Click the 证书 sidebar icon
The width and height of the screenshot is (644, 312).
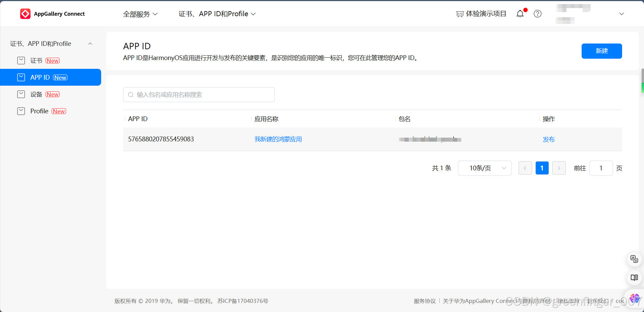[21, 60]
